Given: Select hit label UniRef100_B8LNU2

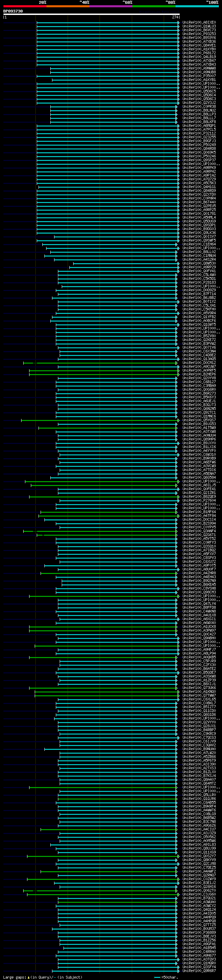Looking at the screenshot, I should click(x=199, y=110).
